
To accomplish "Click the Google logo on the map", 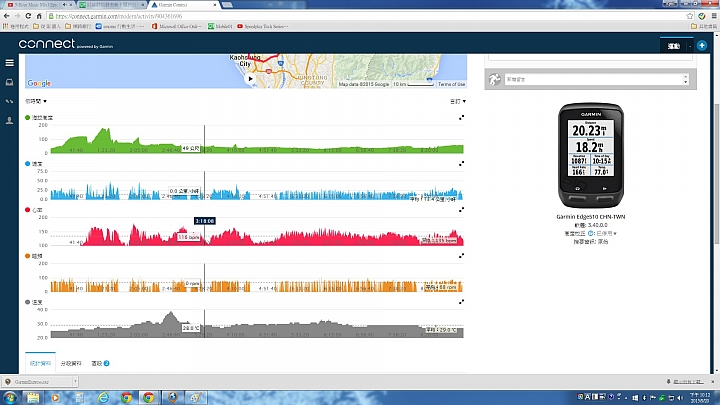I will click(39, 83).
